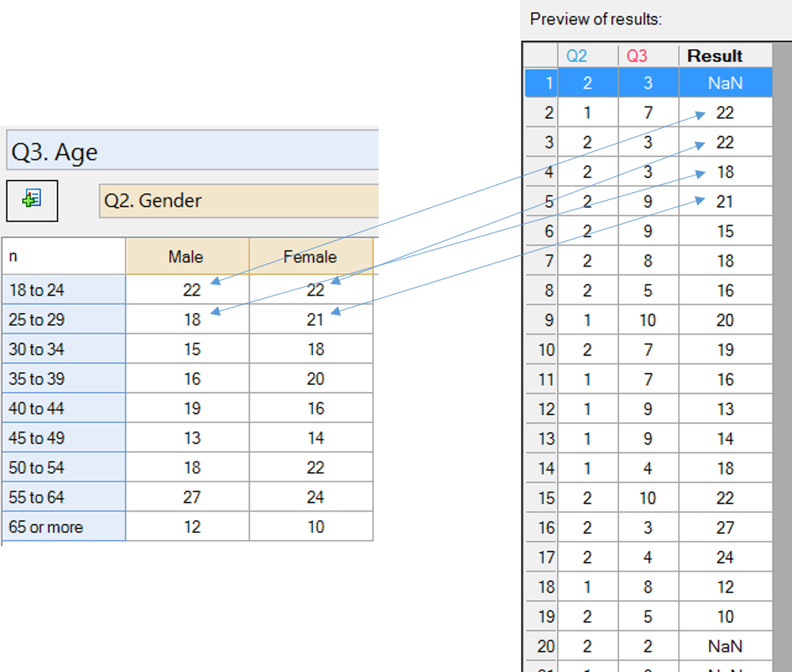This screenshot has height=672, width=792.
Task: Select the Result value 22 in row 2
Action: coord(725,112)
